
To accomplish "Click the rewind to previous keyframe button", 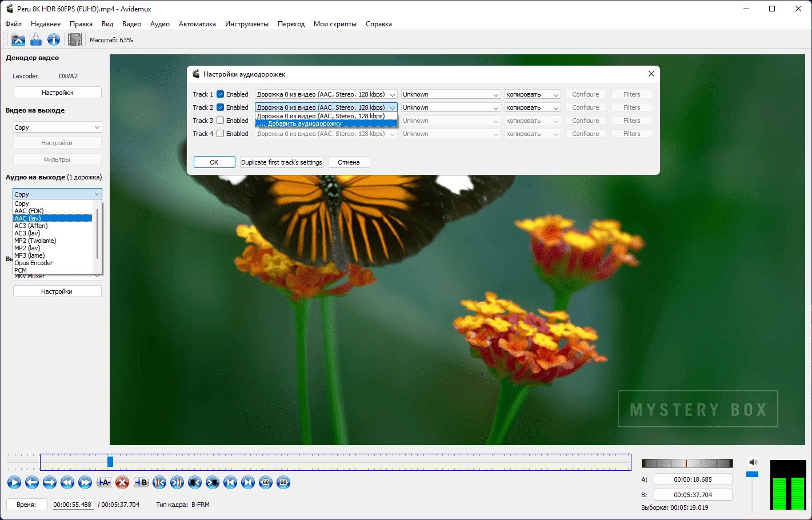I will click(x=67, y=483).
